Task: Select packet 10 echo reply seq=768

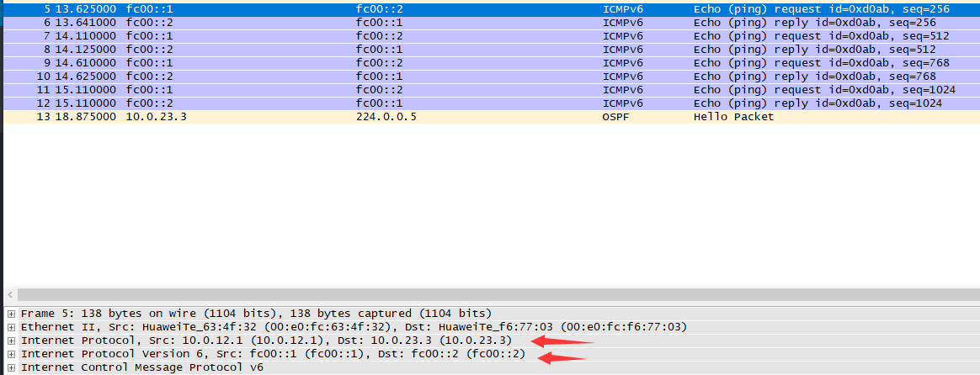Action: pos(421,77)
